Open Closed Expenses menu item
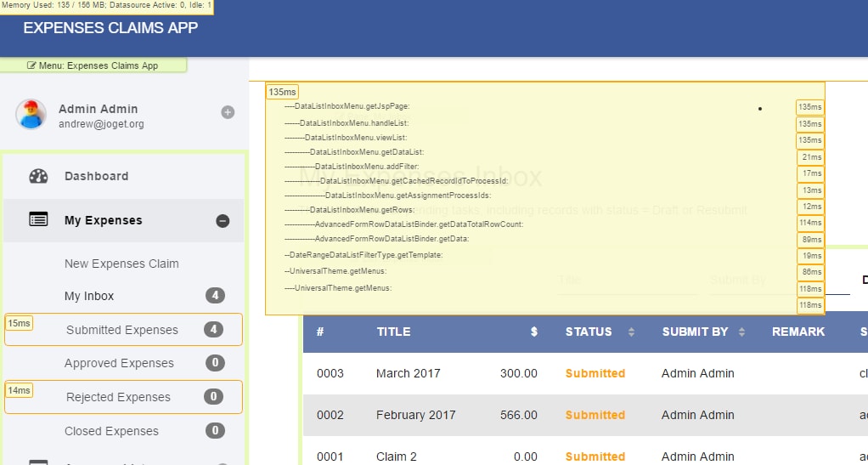Viewport: 868px width, 465px height. pyautogui.click(x=111, y=431)
